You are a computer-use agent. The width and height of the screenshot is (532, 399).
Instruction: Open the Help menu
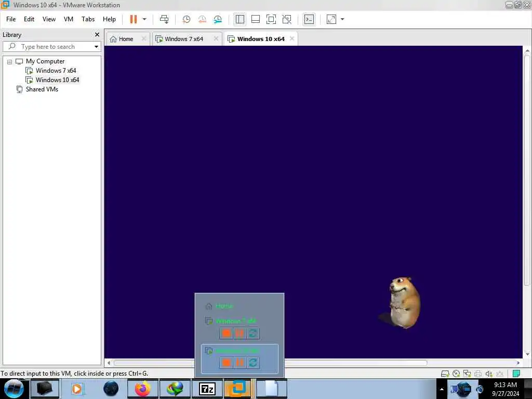coord(109,19)
